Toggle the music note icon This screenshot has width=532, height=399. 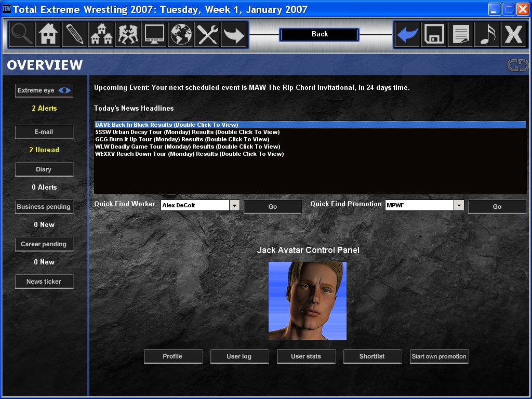tap(487, 35)
